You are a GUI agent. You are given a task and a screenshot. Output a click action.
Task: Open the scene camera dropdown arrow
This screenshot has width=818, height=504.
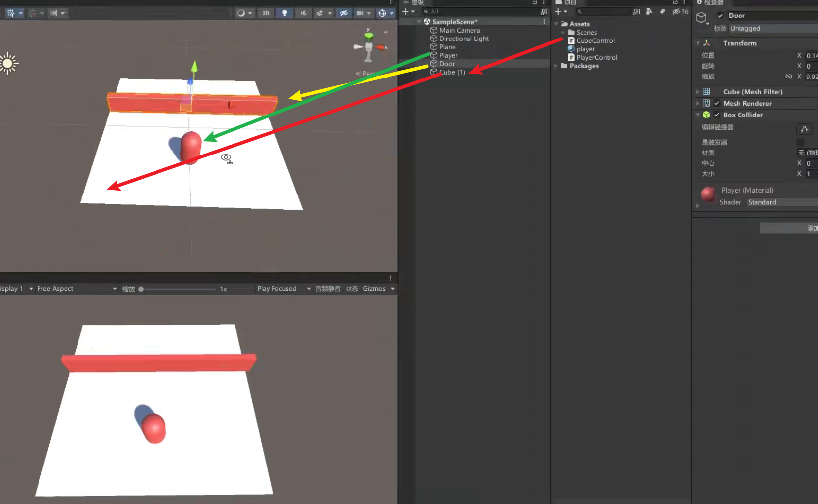pyautogui.click(x=369, y=13)
